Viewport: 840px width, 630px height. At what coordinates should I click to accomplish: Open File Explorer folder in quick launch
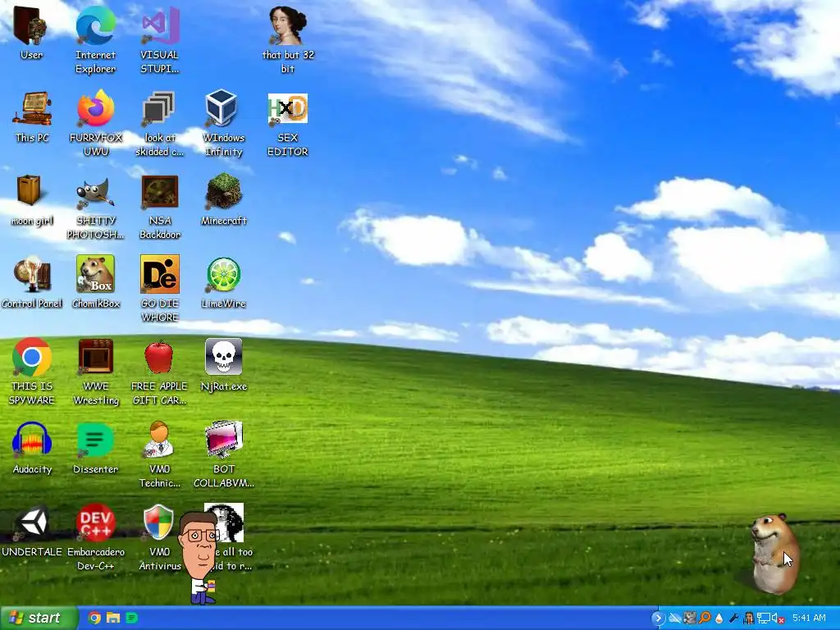(x=113, y=619)
